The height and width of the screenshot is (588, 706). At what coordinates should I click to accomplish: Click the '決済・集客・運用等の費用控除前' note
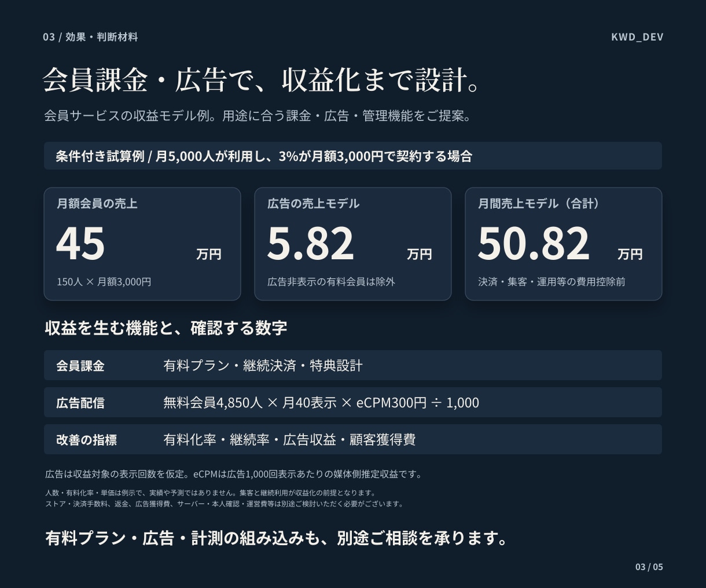551,282
